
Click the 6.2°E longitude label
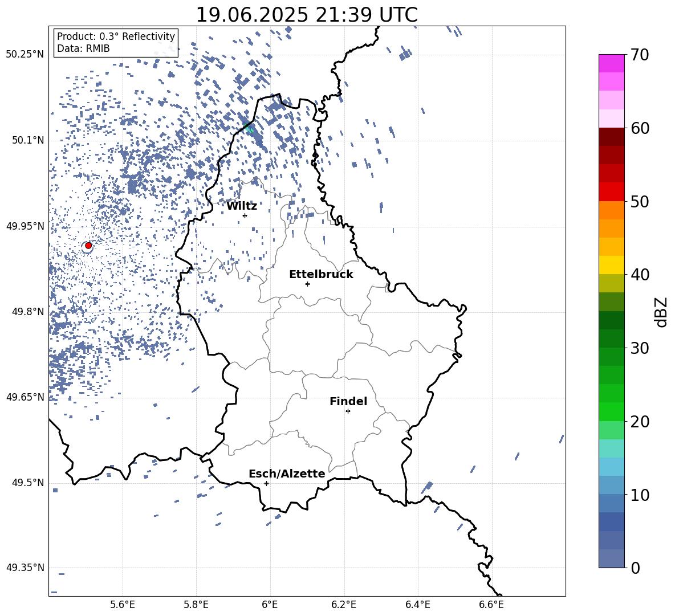click(x=344, y=605)
